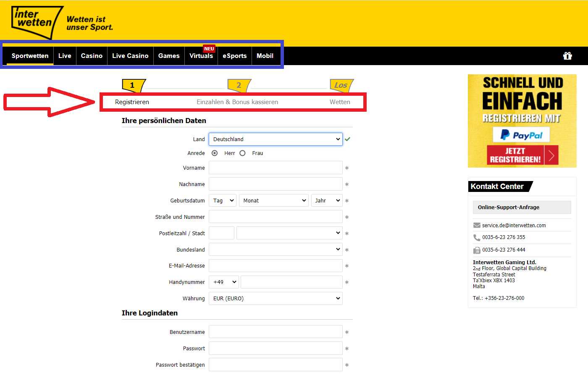Open the Virtuals menu item

point(201,56)
